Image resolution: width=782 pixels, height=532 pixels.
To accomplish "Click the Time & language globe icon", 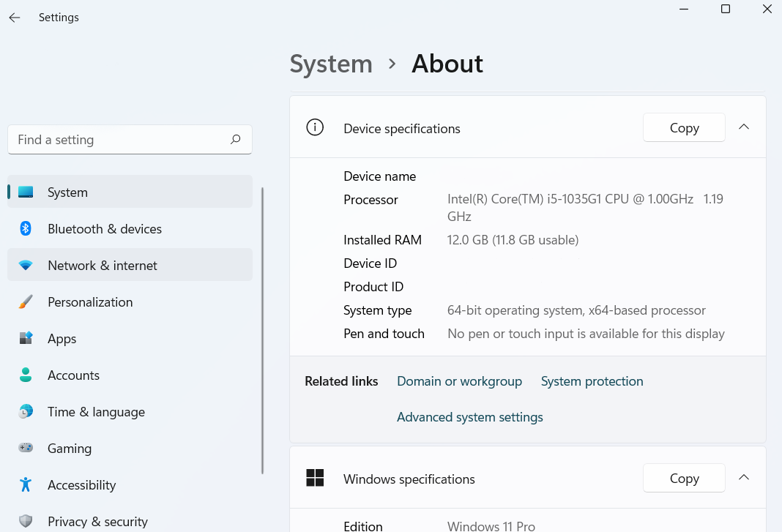I will pos(26,411).
